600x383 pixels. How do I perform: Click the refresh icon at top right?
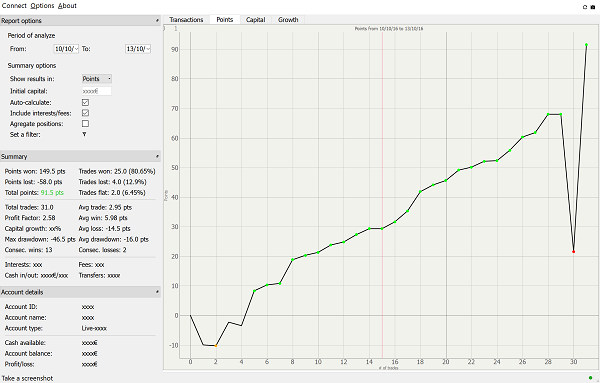tap(585, 7)
